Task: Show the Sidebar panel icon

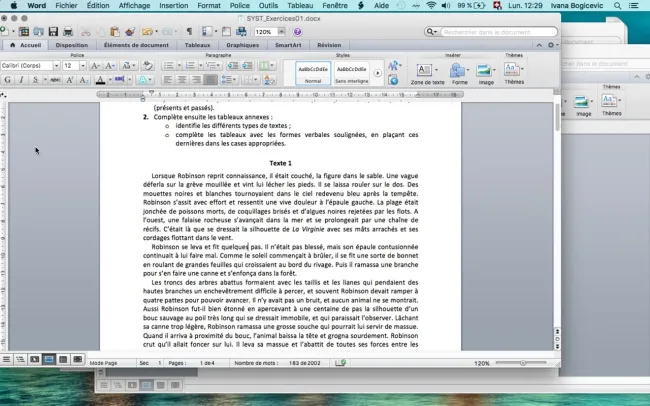Action: [x=207, y=32]
